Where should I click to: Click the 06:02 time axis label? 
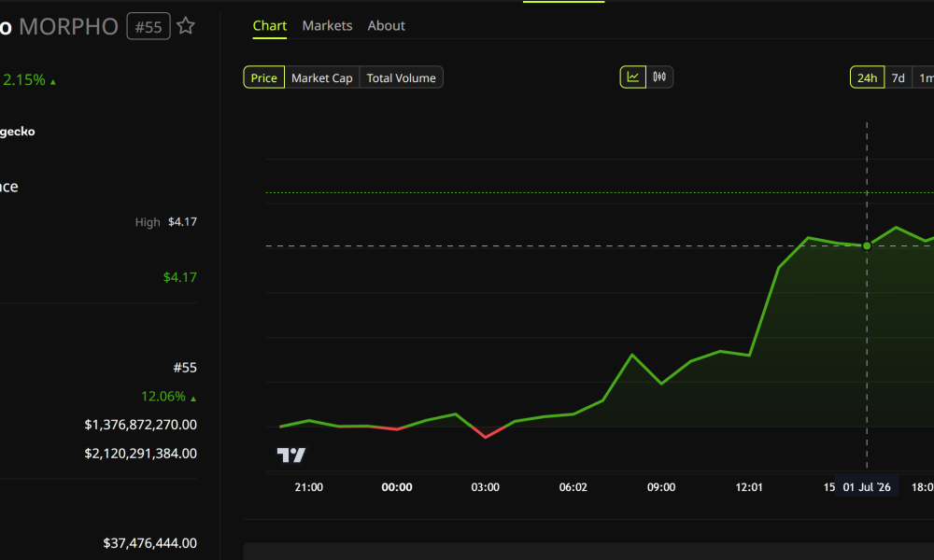573,487
